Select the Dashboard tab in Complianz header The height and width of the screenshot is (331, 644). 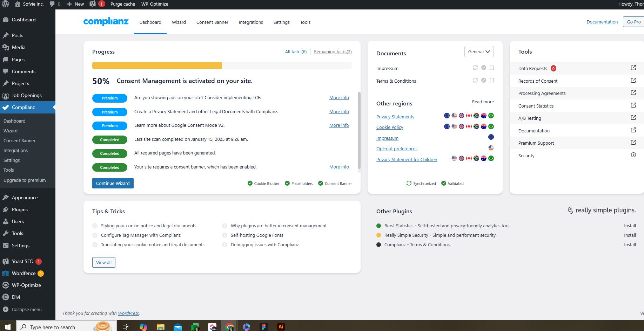tap(150, 22)
